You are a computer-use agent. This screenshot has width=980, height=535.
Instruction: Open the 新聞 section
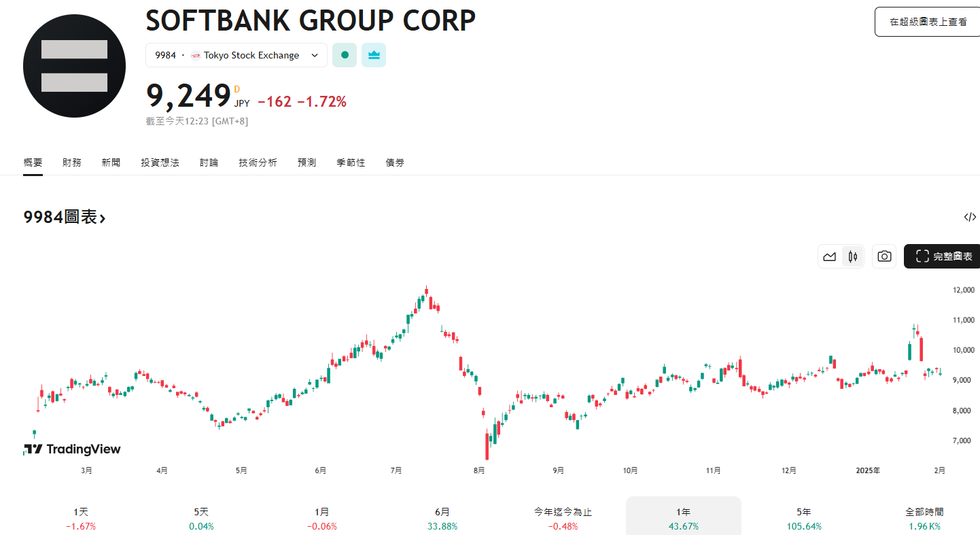pos(111,162)
